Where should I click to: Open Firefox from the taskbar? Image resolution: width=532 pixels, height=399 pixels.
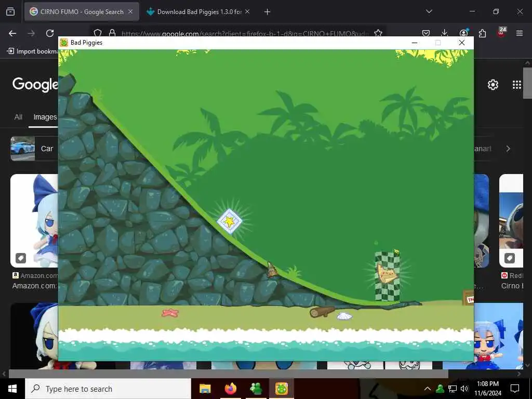pyautogui.click(x=230, y=389)
